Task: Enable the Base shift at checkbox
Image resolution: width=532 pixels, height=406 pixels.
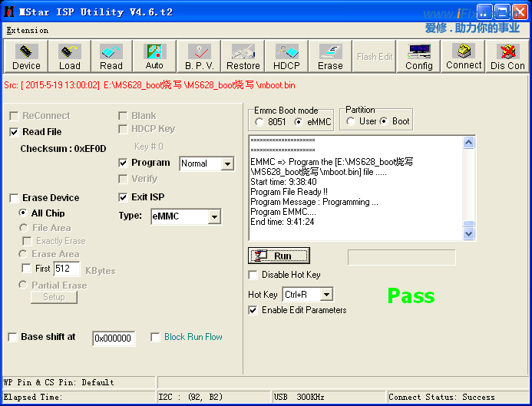Action: point(13,337)
